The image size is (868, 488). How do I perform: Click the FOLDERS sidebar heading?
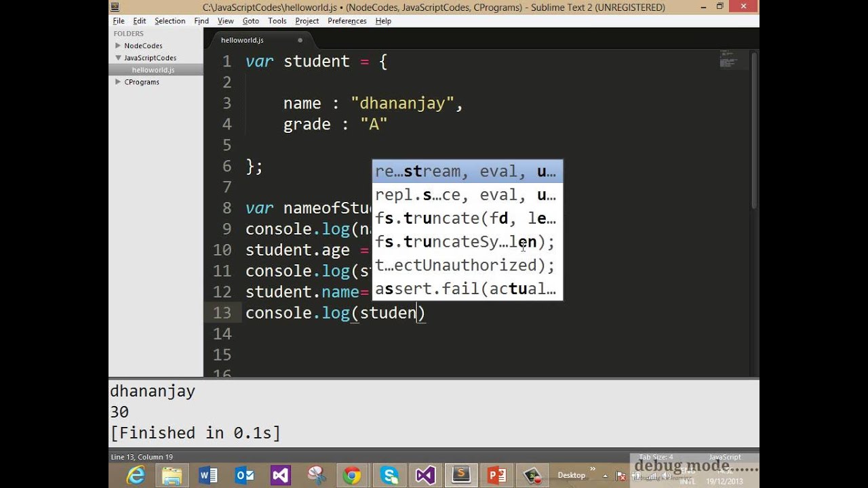pyautogui.click(x=128, y=33)
